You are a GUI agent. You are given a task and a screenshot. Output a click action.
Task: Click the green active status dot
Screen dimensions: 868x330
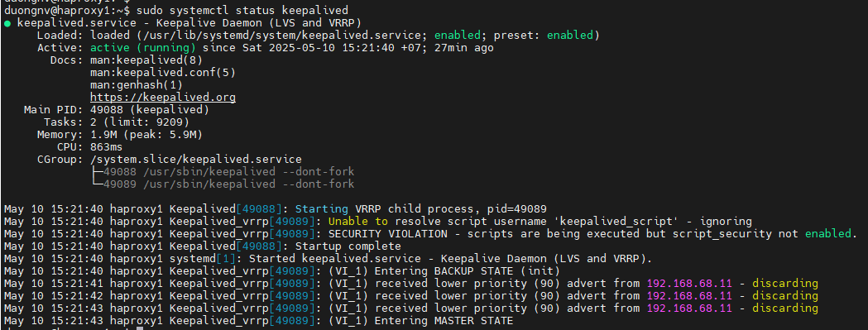click(x=7, y=23)
